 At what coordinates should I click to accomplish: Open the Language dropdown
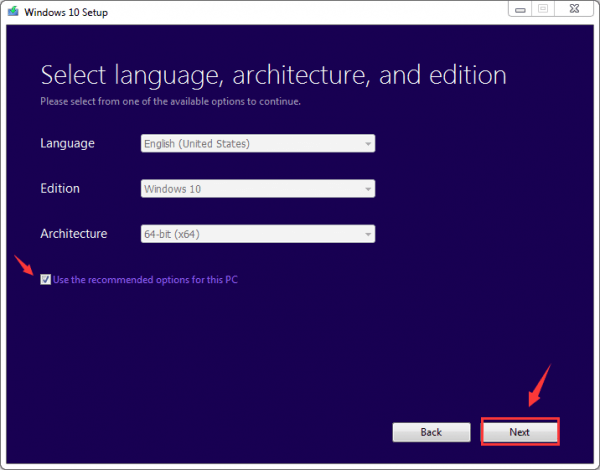pyautogui.click(x=258, y=144)
